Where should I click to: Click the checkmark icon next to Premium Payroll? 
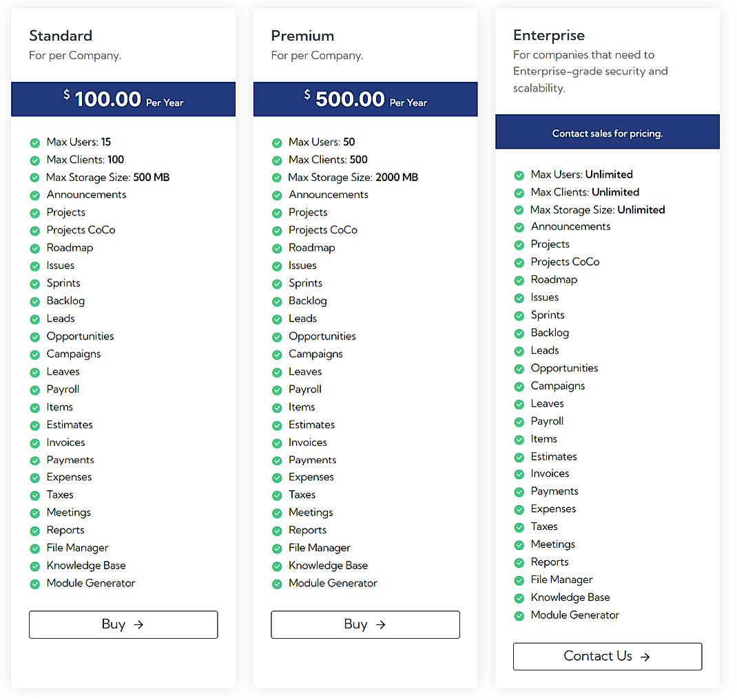277,389
